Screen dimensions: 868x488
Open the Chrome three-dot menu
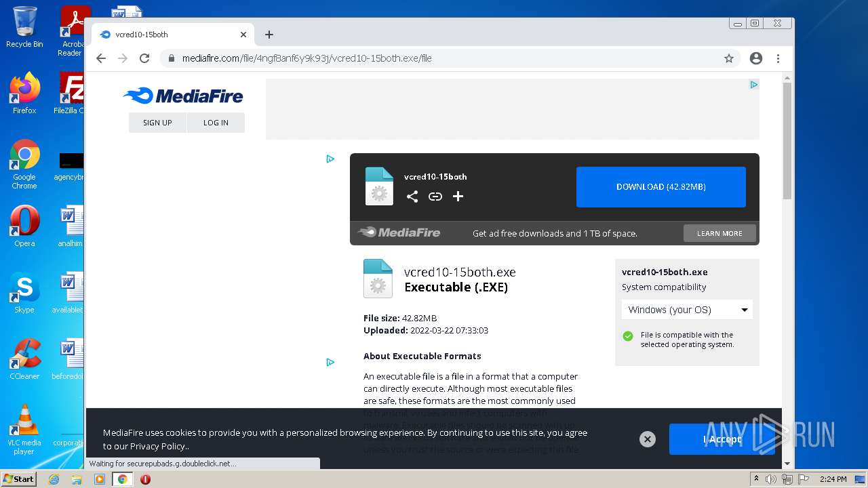778,58
